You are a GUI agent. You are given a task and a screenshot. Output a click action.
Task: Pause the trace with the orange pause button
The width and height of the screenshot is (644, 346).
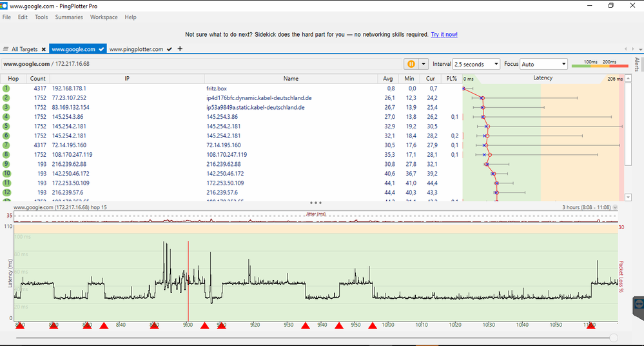[x=411, y=64]
